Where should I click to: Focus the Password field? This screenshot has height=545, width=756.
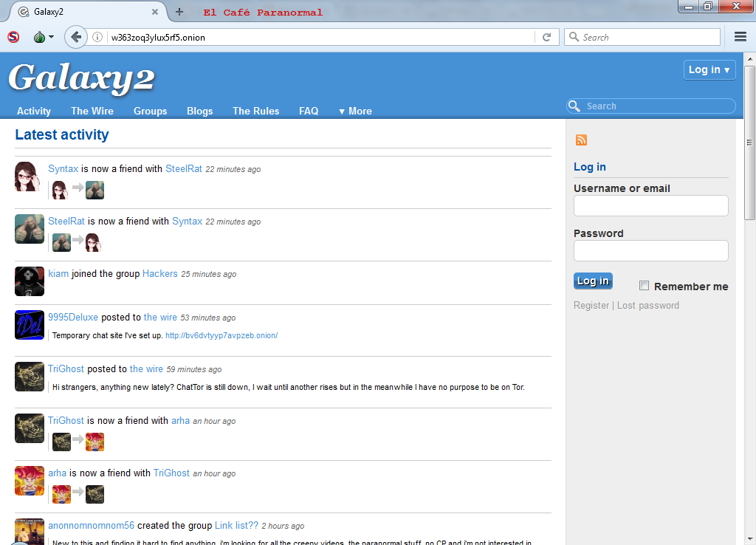tap(651, 251)
